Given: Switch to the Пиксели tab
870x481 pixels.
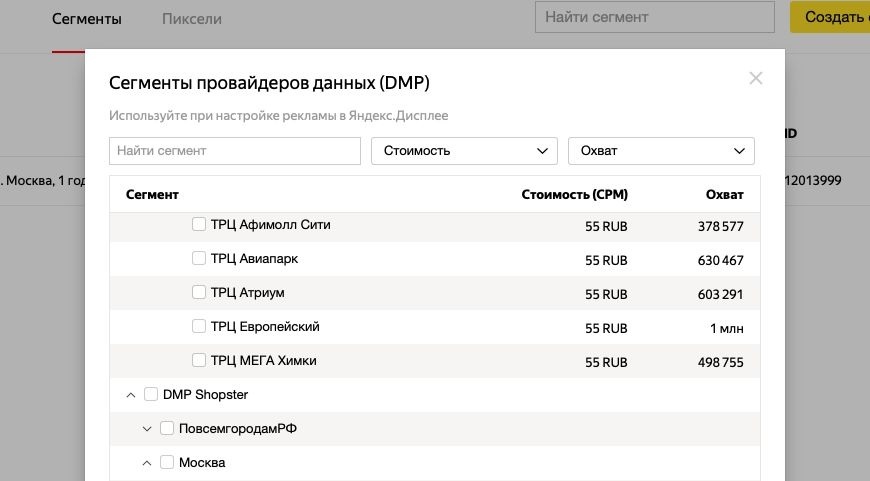Looking at the screenshot, I should (x=192, y=19).
